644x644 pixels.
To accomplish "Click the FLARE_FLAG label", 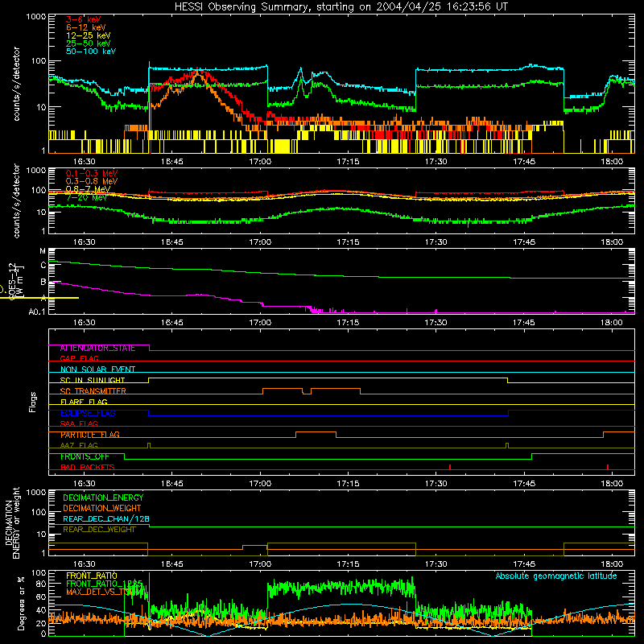I will click(84, 402).
